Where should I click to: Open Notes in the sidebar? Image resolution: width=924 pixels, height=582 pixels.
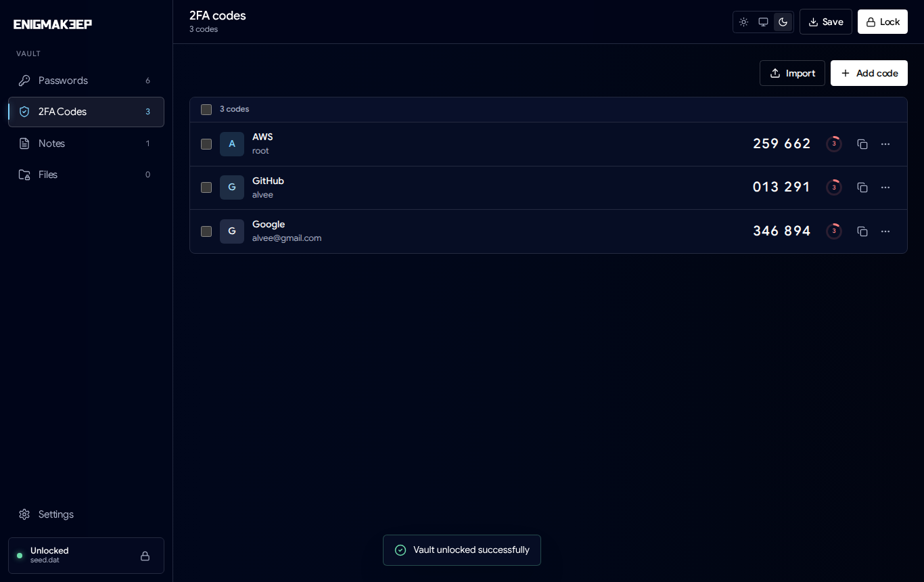pos(86,143)
